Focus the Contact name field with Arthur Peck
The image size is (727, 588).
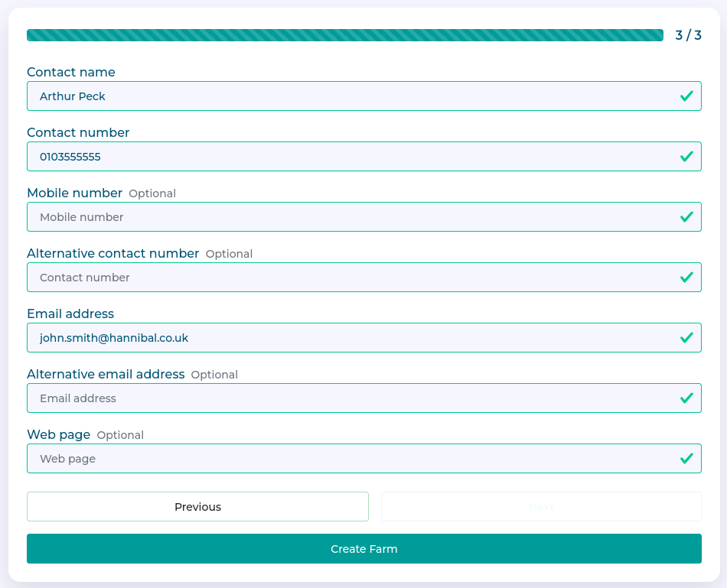344,96
